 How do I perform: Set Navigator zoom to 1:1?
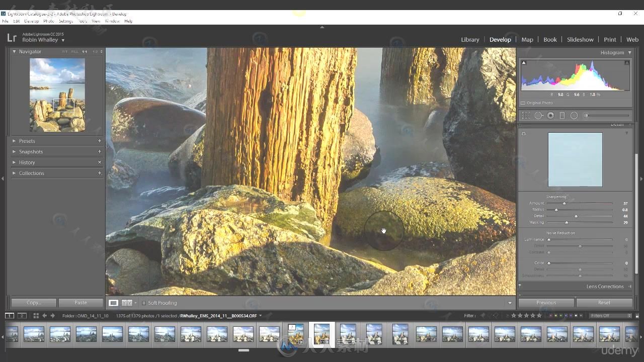tap(85, 52)
